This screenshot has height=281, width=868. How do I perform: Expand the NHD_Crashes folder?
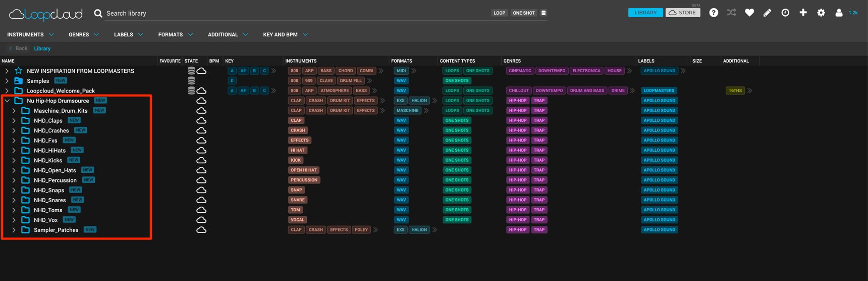(x=14, y=130)
